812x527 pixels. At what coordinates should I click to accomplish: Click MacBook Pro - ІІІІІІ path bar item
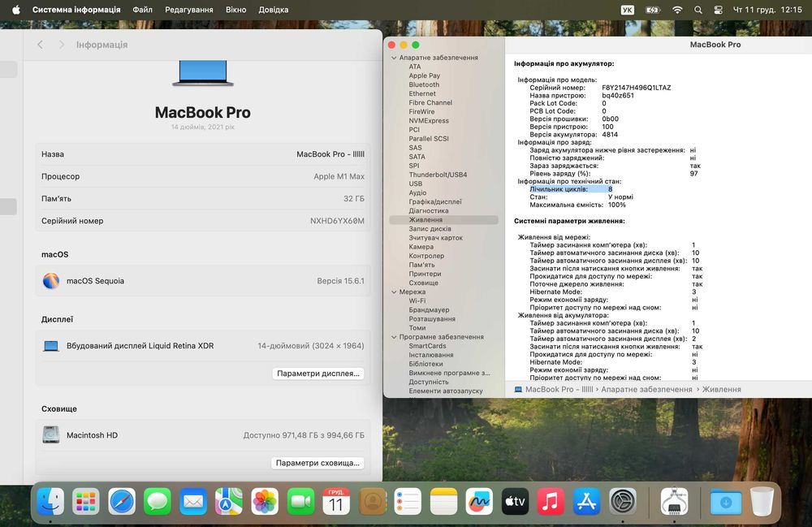(x=554, y=389)
